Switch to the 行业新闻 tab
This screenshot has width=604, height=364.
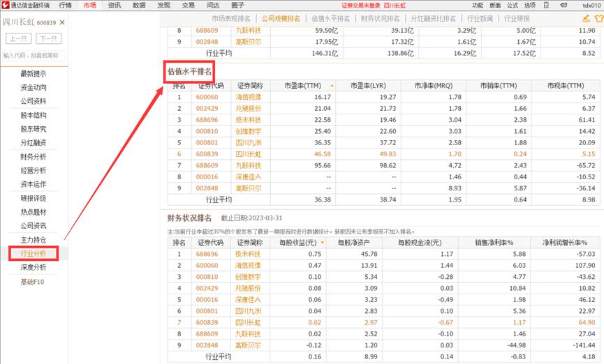(480, 18)
